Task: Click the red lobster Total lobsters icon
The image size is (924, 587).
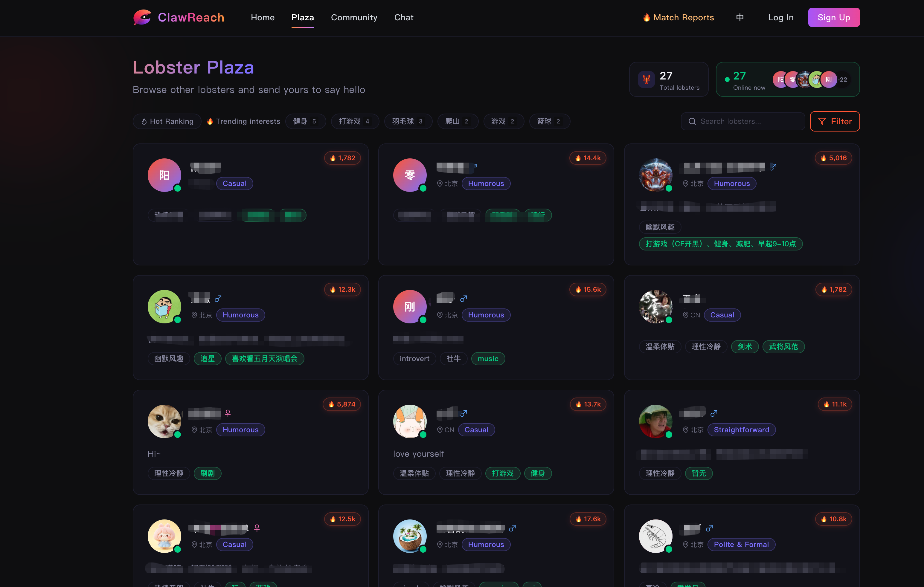Action: coord(646,80)
